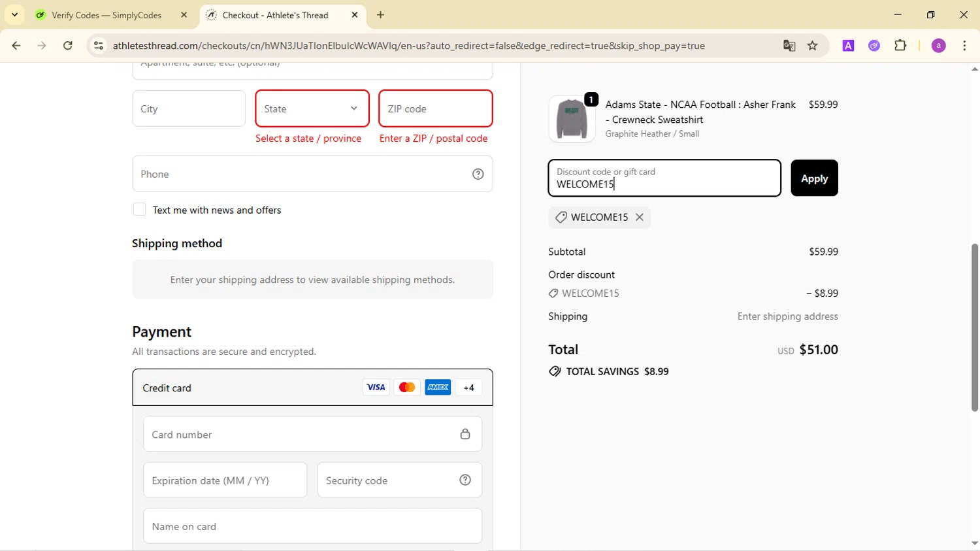Open the browser profile avatar
The image size is (980, 551).
click(x=939, y=46)
